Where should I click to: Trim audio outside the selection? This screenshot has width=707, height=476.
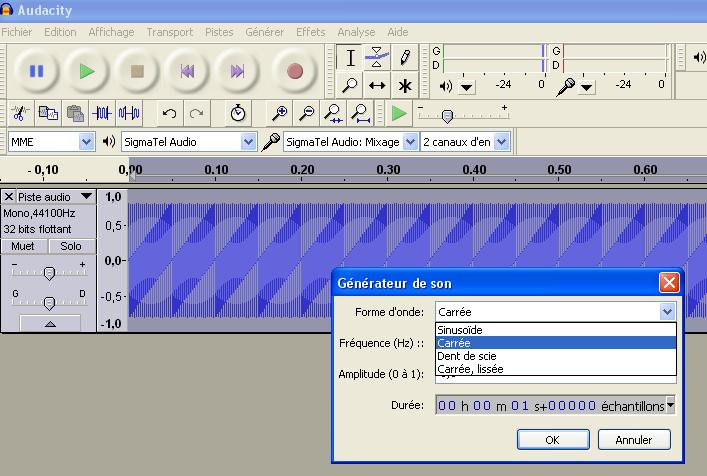(x=102, y=113)
